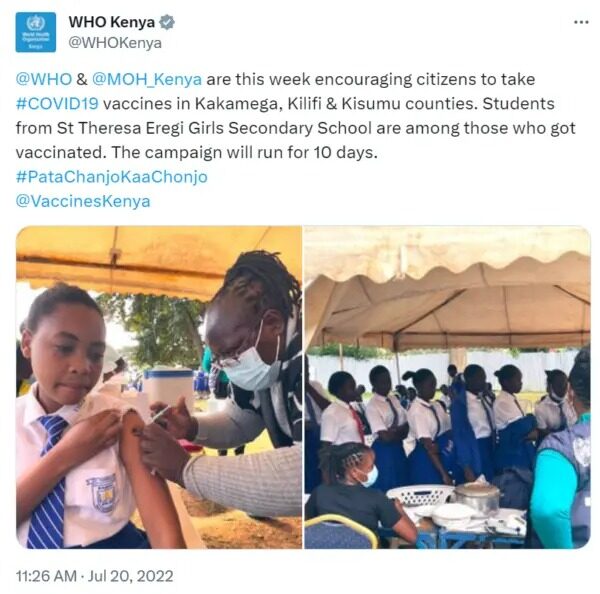The height and width of the screenshot is (594, 600).
Task: Open the photo of students queuing under tent
Action: point(447,387)
